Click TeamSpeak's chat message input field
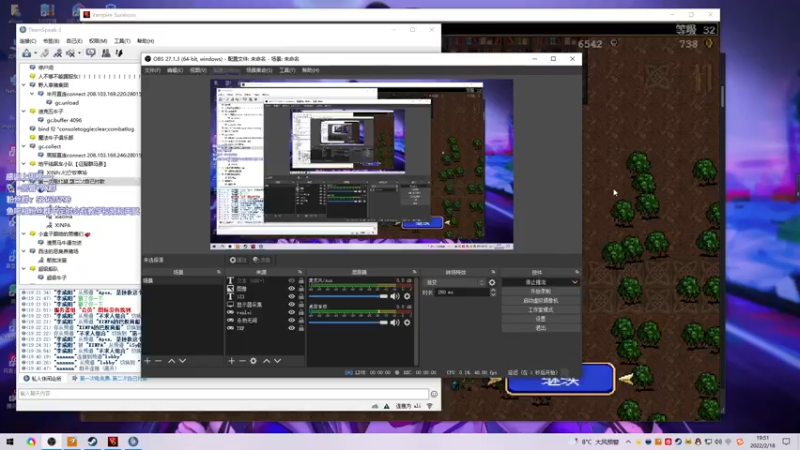The image size is (800, 450). point(223,393)
